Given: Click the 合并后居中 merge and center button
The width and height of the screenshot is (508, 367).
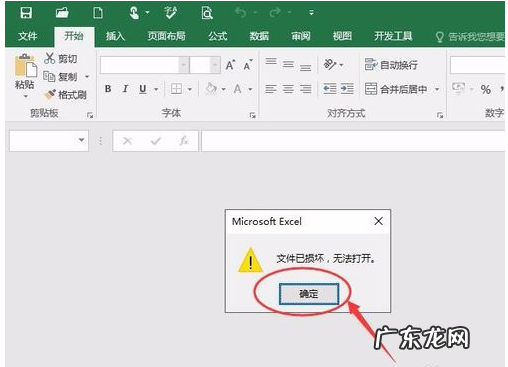Looking at the screenshot, I should coord(396,89).
